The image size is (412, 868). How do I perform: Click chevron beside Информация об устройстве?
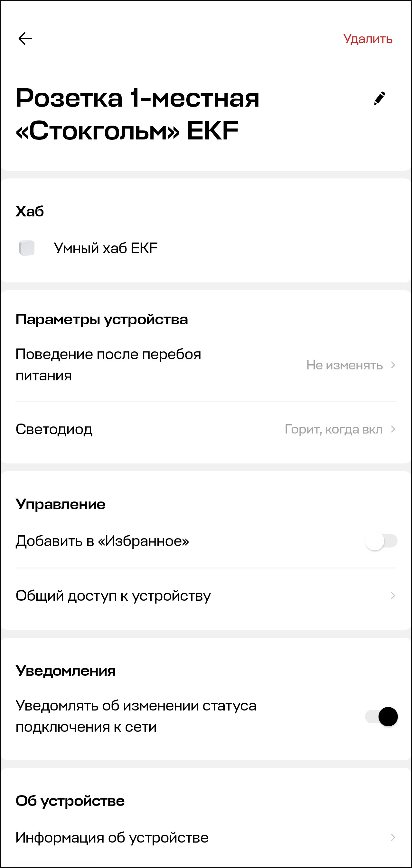tap(393, 838)
